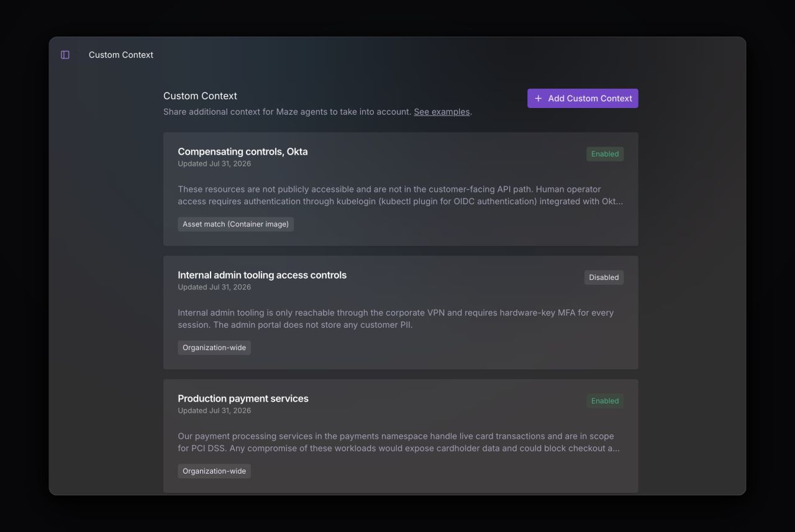
Task: Select the corporate VPN description text
Action: pos(396,318)
